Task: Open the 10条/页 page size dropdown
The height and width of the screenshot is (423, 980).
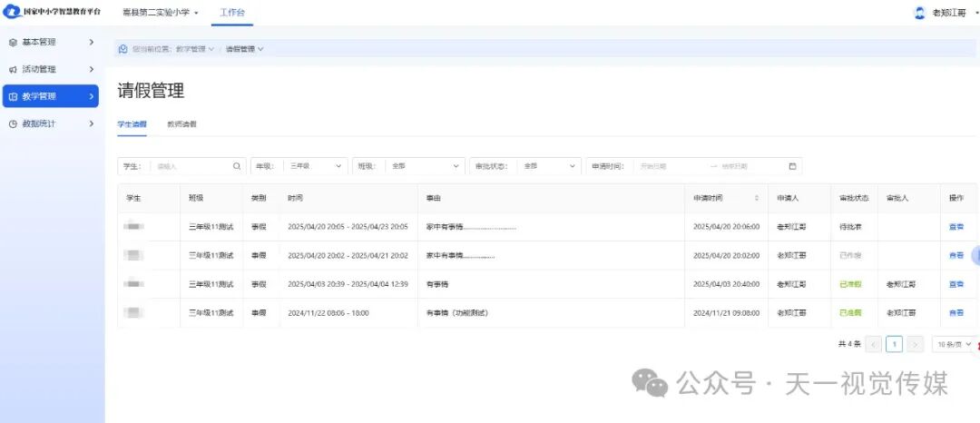Action: [x=955, y=344]
